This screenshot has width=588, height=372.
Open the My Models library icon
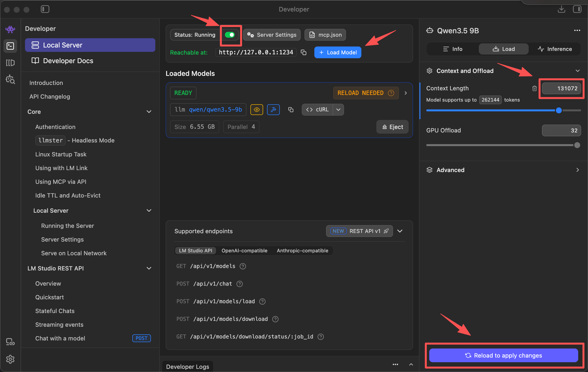tap(10, 63)
